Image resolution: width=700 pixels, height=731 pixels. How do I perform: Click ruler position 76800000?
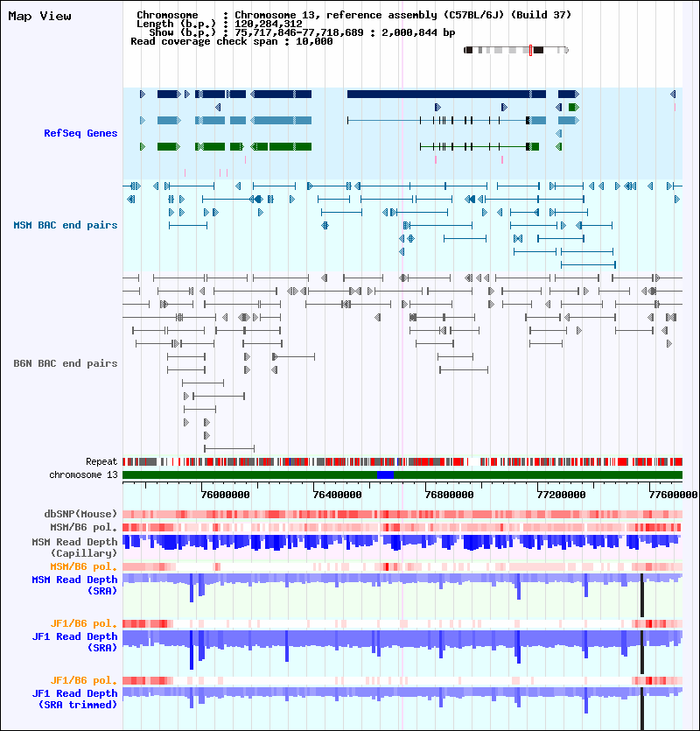click(x=449, y=495)
